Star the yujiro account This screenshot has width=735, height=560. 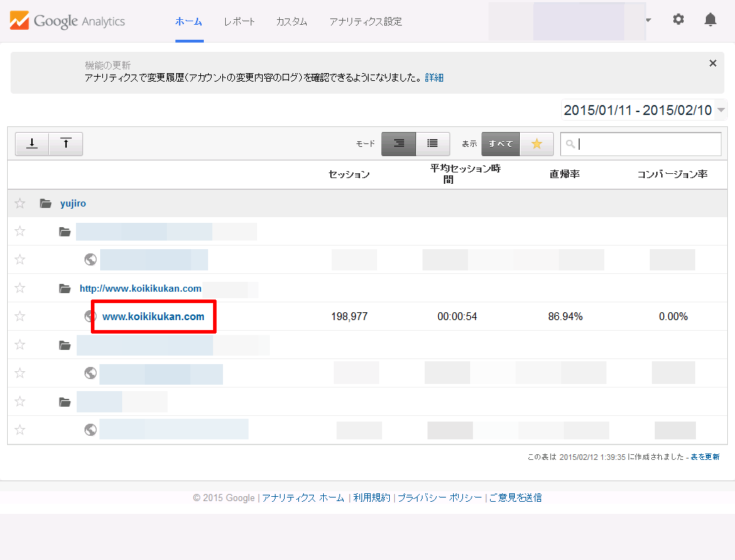[20, 204]
